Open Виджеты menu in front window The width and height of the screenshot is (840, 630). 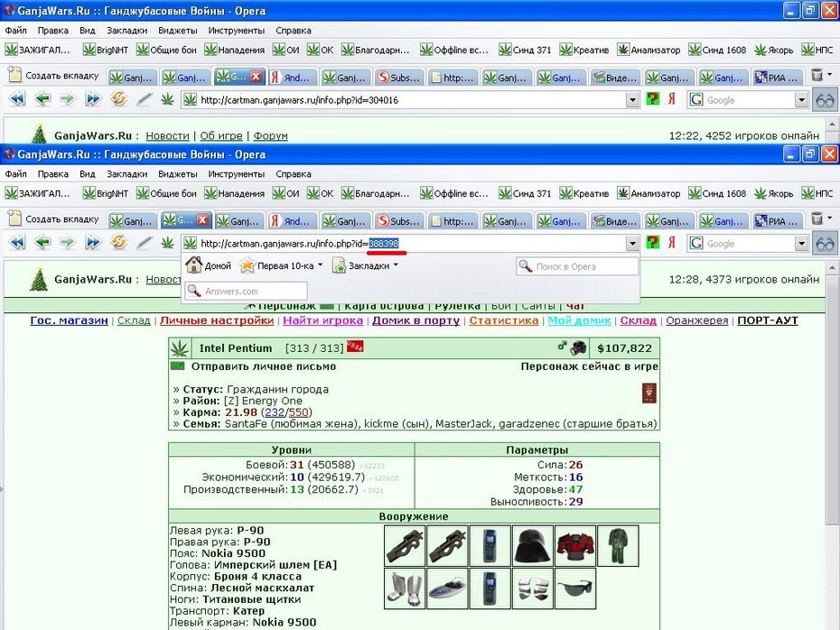(178, 174)
